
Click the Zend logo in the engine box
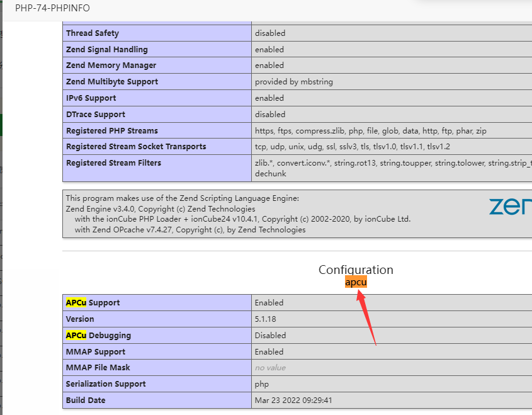(x=511, y=207)
